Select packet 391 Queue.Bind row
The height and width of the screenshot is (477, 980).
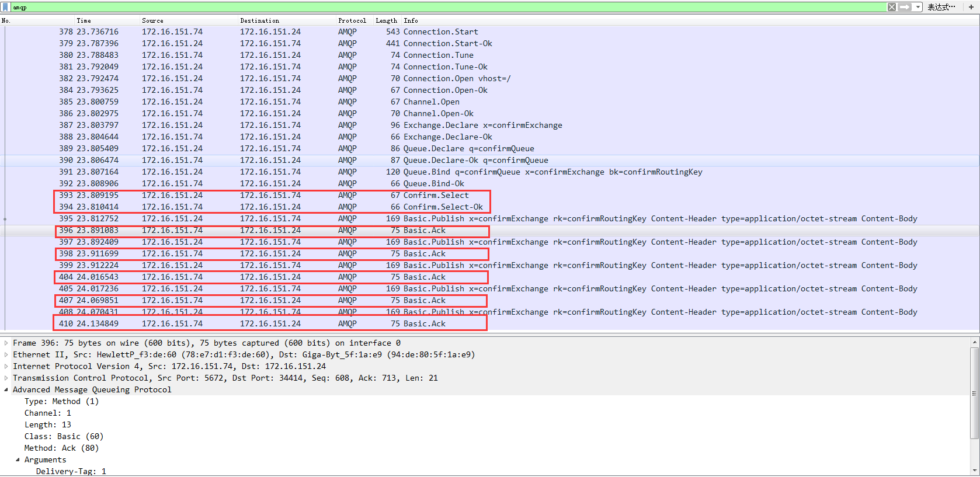[489, 172]
